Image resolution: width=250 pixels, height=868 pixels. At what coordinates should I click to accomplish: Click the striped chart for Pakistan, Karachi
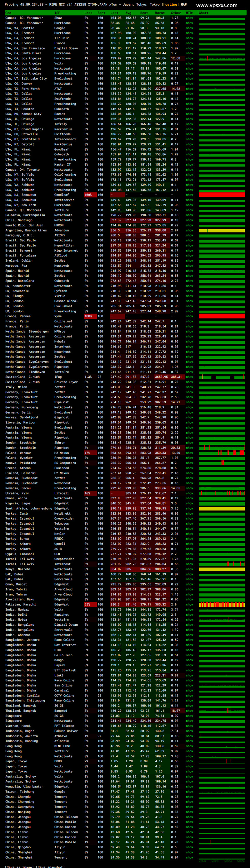coord(222,604)
